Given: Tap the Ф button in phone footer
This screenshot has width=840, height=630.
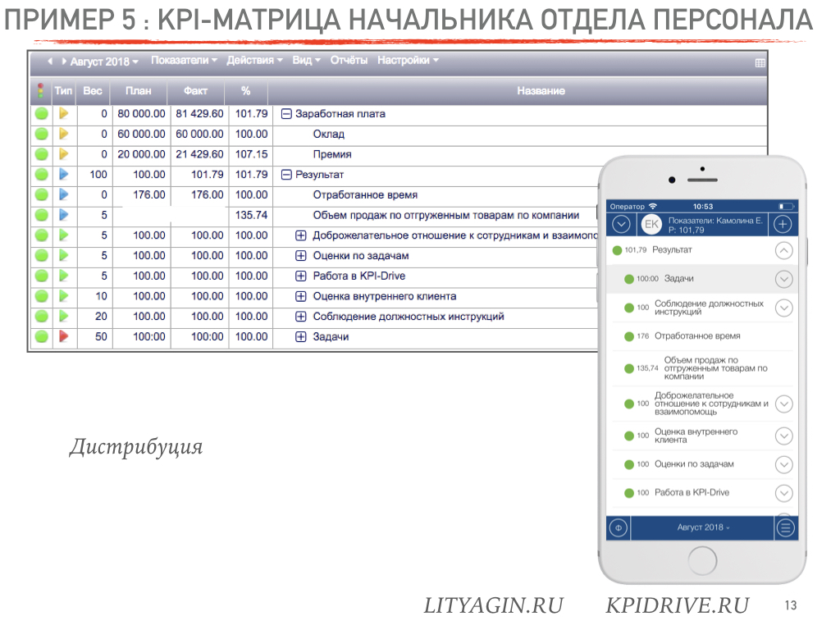Looking at the screenshot, I should pyautogui.click(x=619, y=528).
